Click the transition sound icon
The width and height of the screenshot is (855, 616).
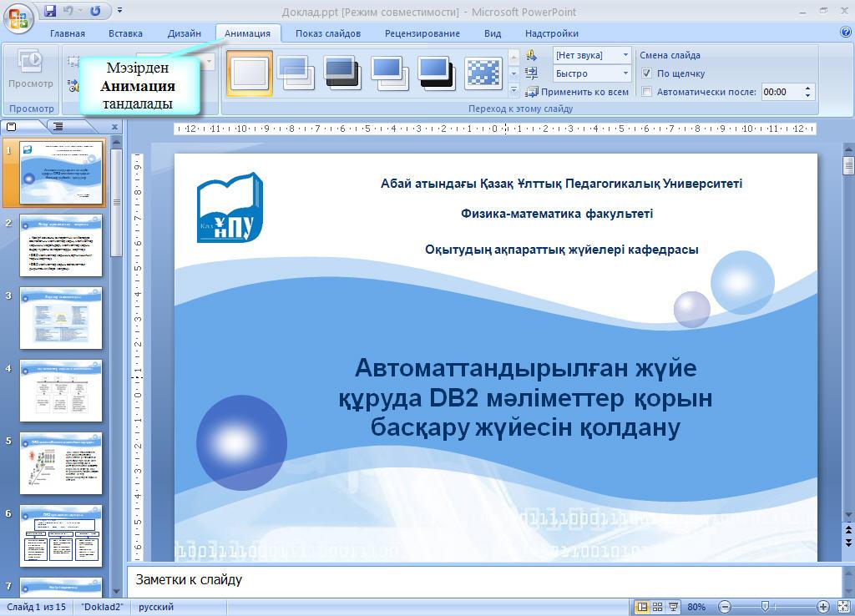coord(532,55)
